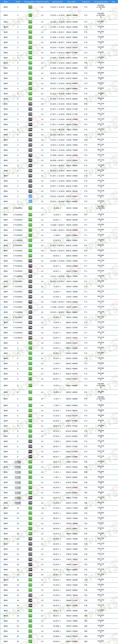Click diesel ON icon in 5 TOURING 110kW / 150KM row

pyautogui.click(x=30, y=297)
